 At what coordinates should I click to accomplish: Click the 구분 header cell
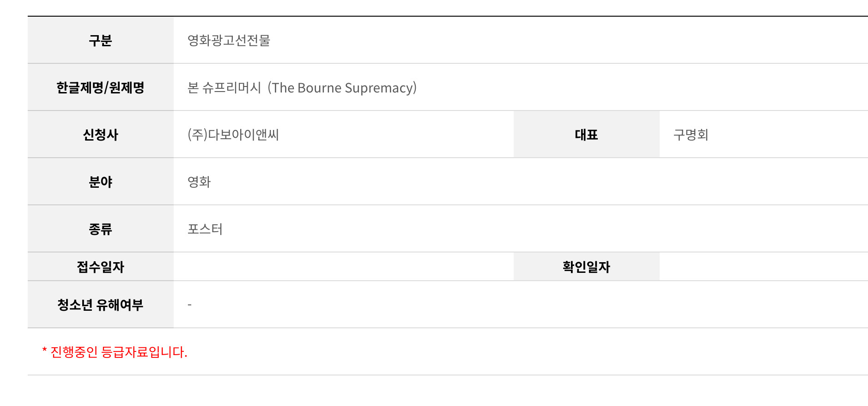coord(101,40)
